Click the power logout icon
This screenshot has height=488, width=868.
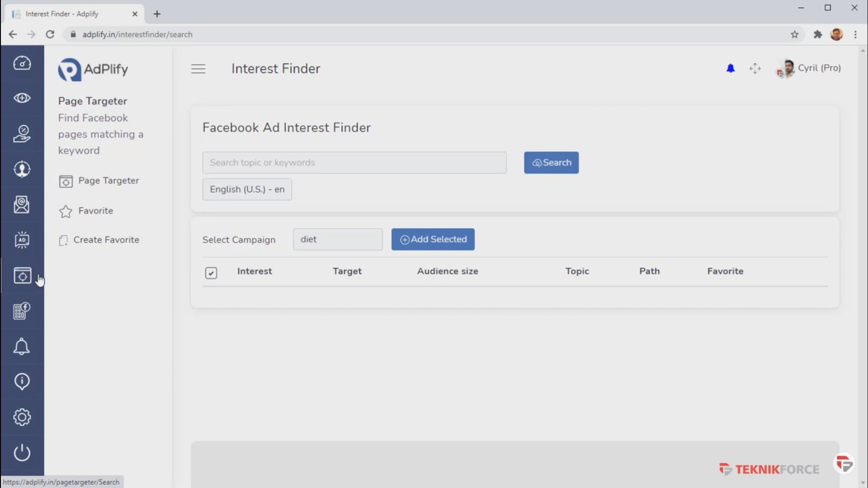[x=22, y=453]
